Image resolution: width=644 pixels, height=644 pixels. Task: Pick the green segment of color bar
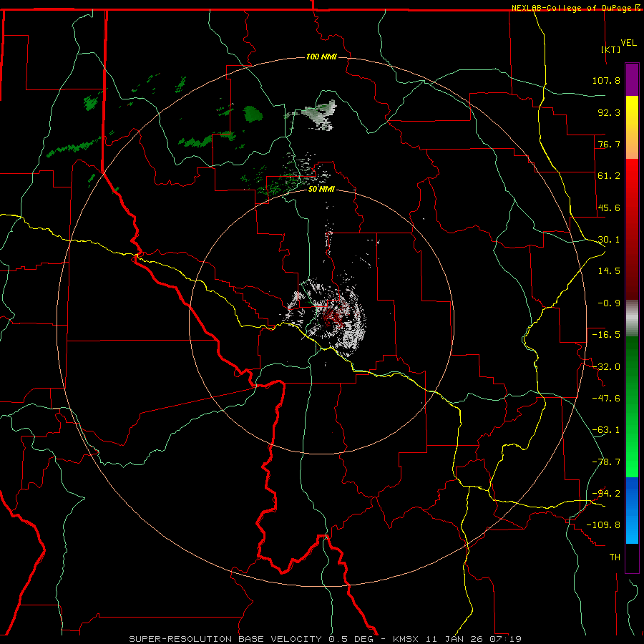click(x=632, y=406)
